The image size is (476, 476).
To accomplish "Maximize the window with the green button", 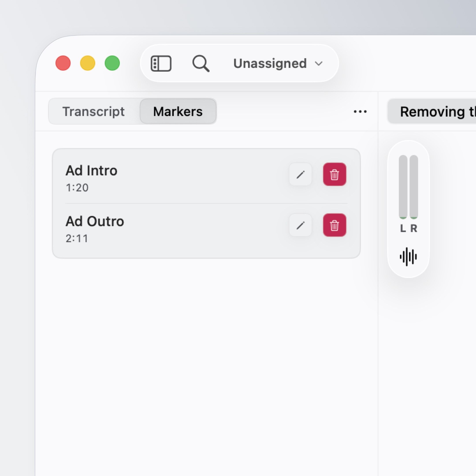I will click(x=112, y=63).
